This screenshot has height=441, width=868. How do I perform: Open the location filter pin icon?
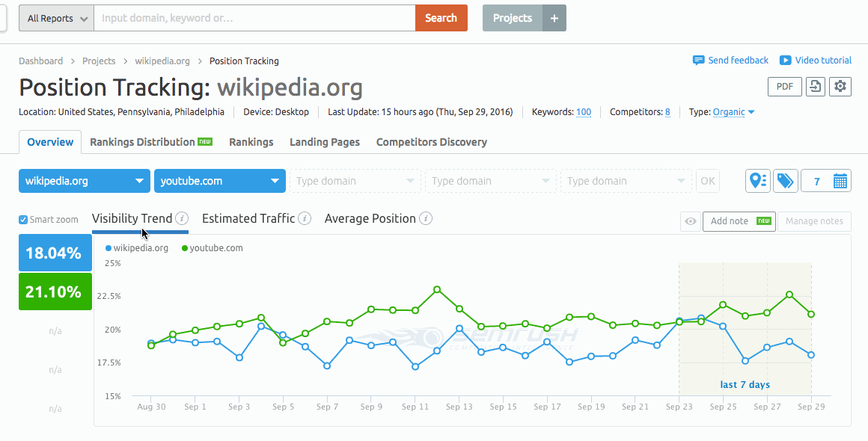click(x=758, y=181)
